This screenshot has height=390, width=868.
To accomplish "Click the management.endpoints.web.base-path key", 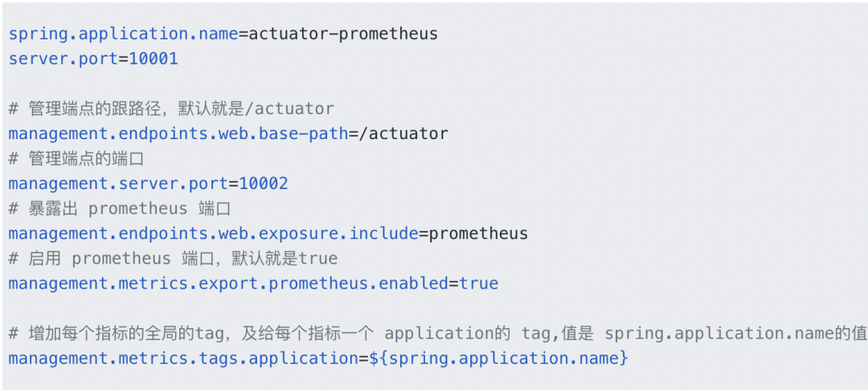I will (178, 133).
